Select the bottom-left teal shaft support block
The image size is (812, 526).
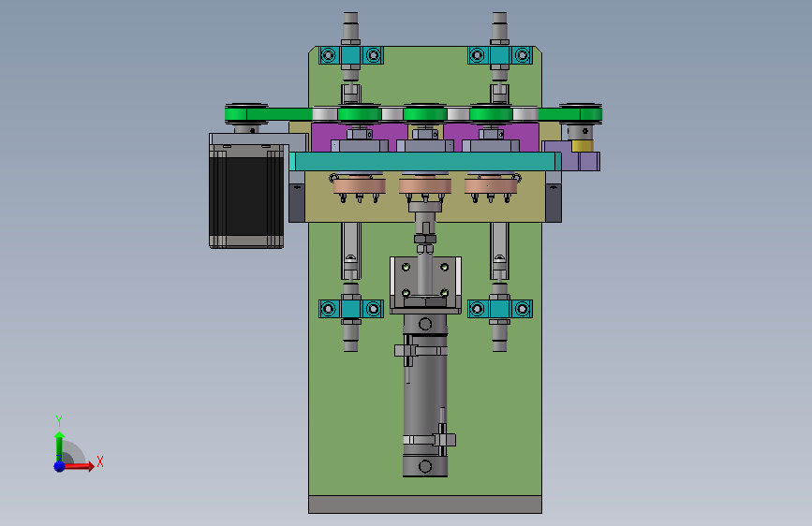(x=351, y=309)
